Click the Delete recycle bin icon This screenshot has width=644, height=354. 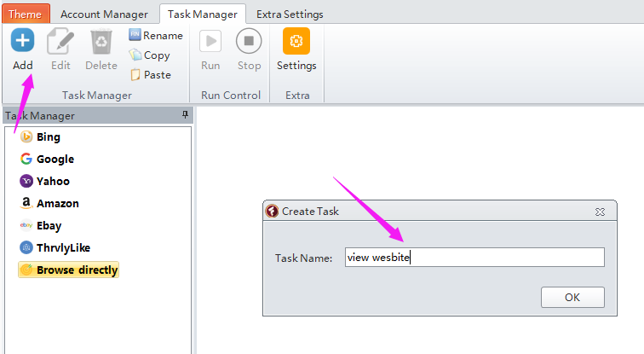point(101,41)
